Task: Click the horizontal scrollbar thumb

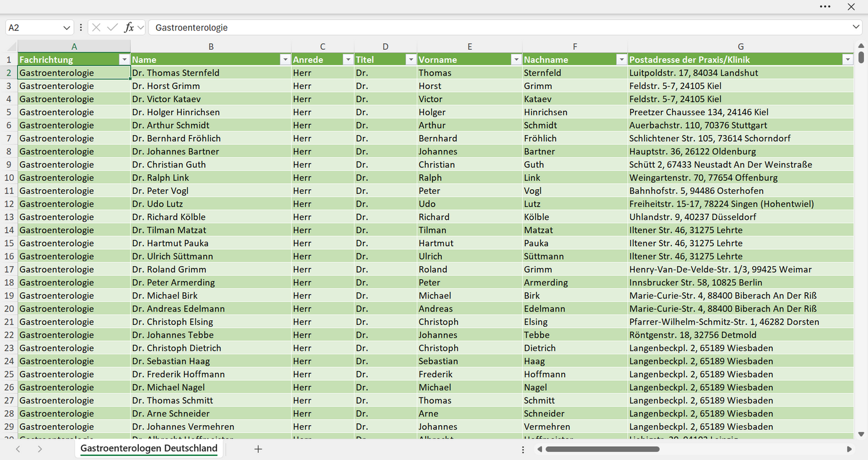Action: tap(602, 449)
